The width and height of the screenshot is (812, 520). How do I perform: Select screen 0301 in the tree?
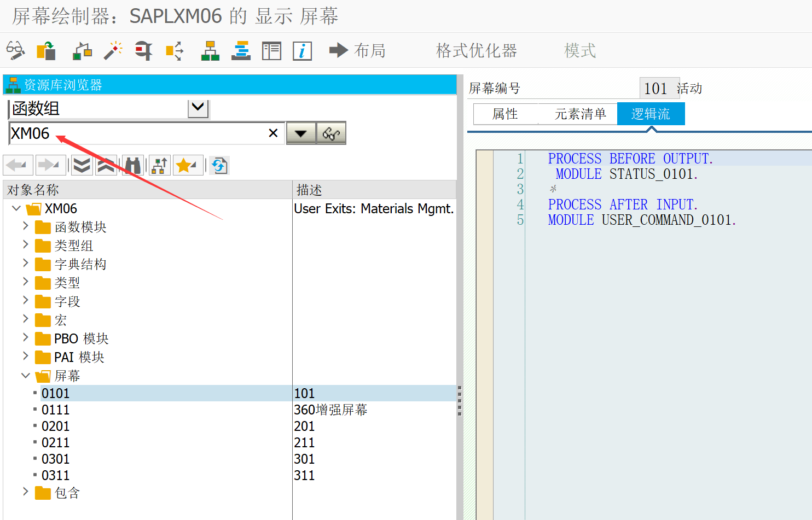[55, 459]
